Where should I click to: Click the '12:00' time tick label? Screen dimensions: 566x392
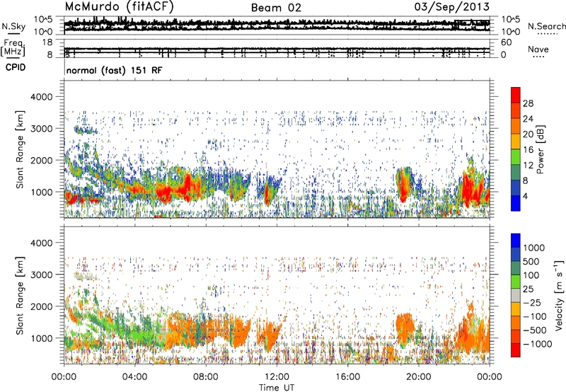[x=277, y=377]
